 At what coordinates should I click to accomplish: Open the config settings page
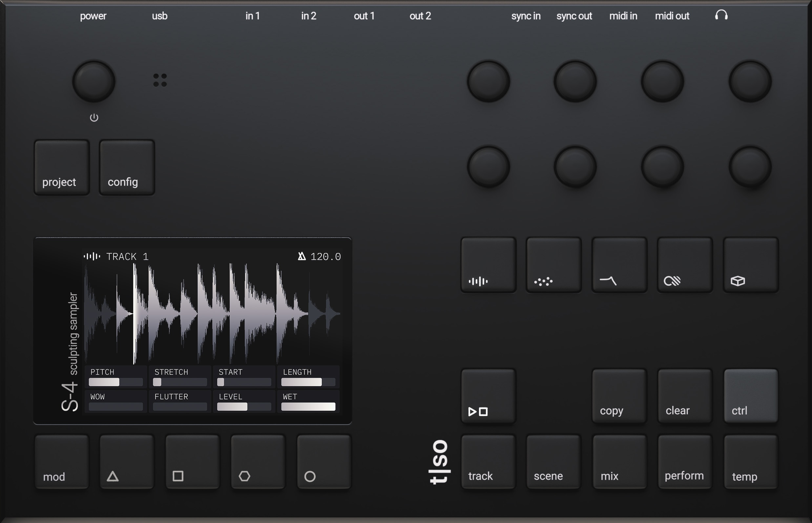pyautogui.click(x=126, y=167)
